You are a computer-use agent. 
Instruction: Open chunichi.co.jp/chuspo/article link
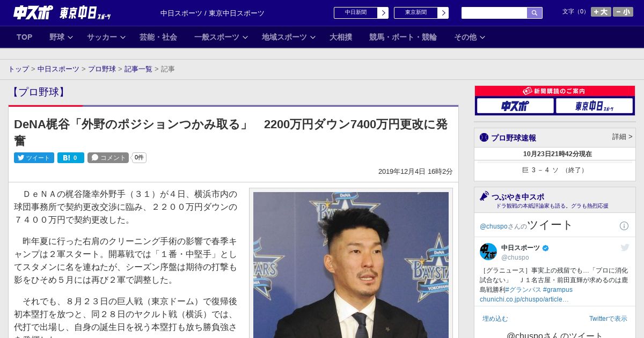click(524, 299)
